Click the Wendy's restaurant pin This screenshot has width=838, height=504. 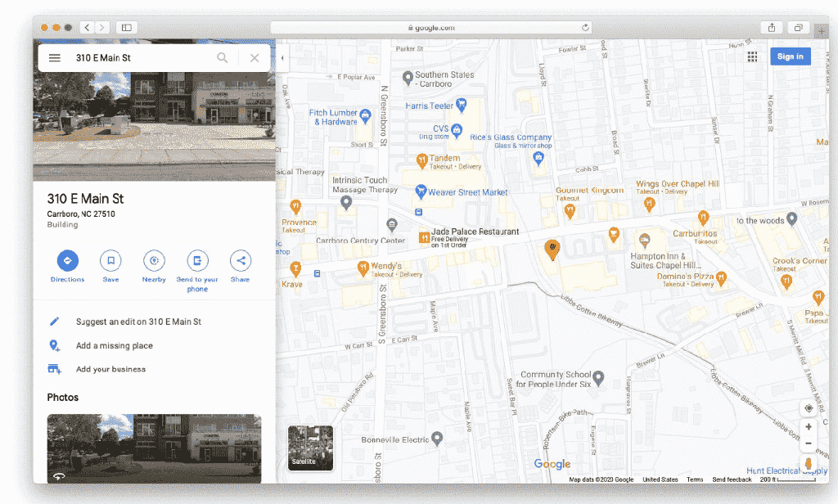(x=363, y=268)
